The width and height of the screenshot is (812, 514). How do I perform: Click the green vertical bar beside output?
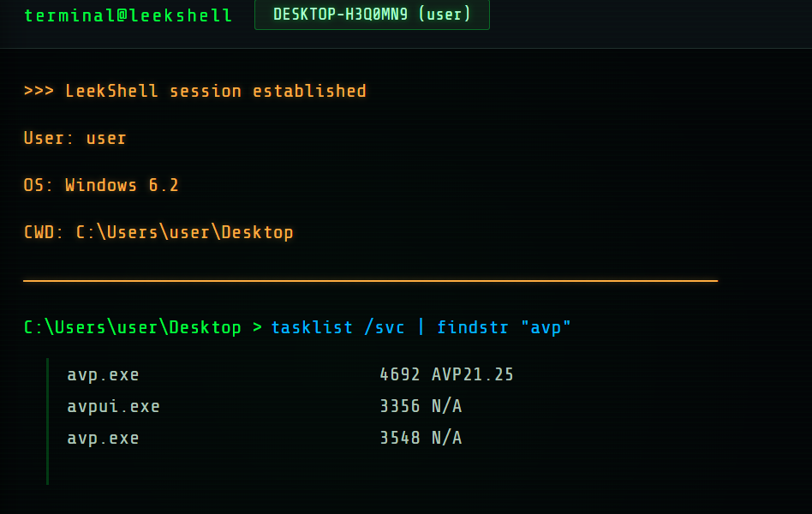coord(48,421)
